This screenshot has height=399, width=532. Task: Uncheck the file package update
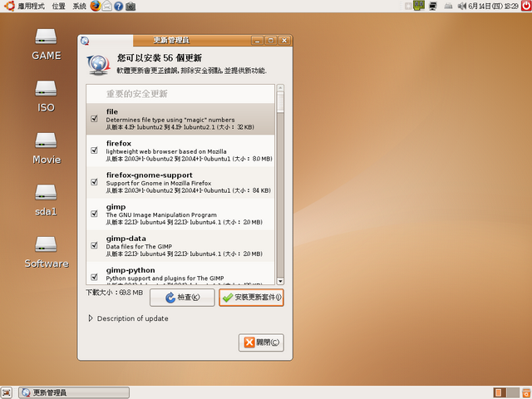point(94,119)
